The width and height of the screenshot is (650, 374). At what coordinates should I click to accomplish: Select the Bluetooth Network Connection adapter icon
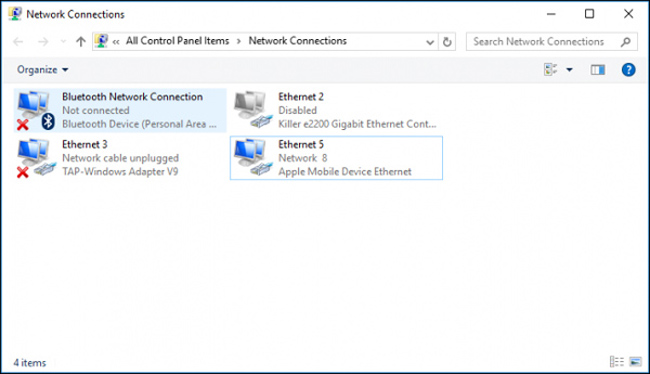click(36, 110)
